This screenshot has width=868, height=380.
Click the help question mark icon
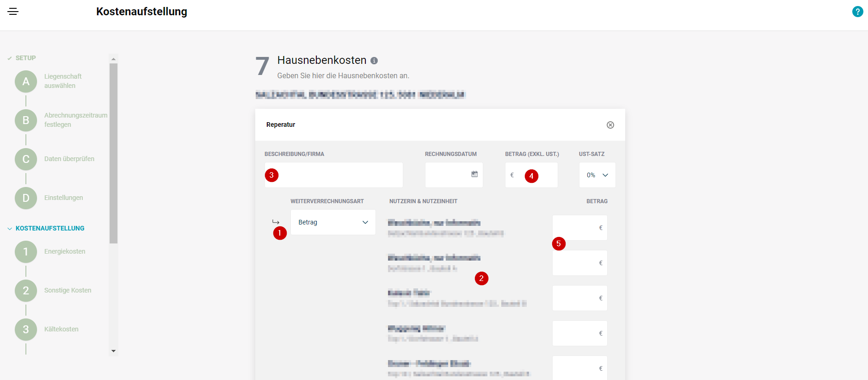tap(857, 12)
